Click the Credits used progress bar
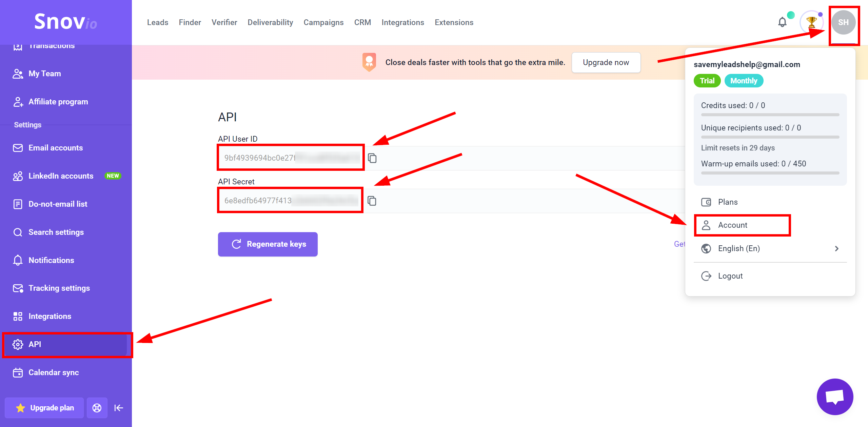The width and height of the screenshot is (868, 427). [x=770, y=115]
